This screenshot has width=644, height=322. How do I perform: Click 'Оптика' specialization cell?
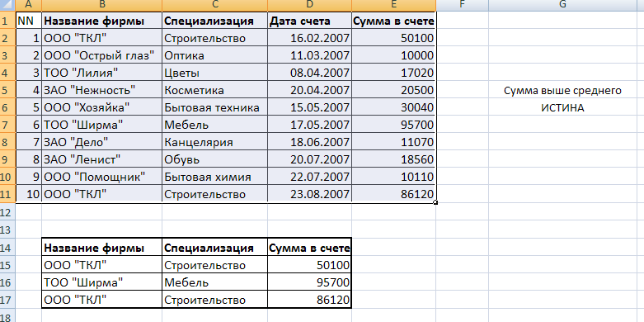pyautogui.click(x=214, y=55)
